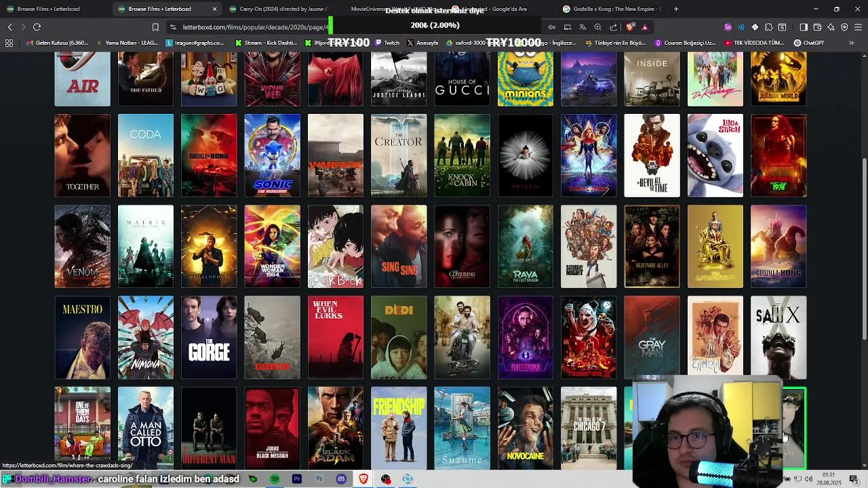The width and height of the screenshot is (868, 488).
Task: Open A Man Called Otto poster
Action: [146, 428]
